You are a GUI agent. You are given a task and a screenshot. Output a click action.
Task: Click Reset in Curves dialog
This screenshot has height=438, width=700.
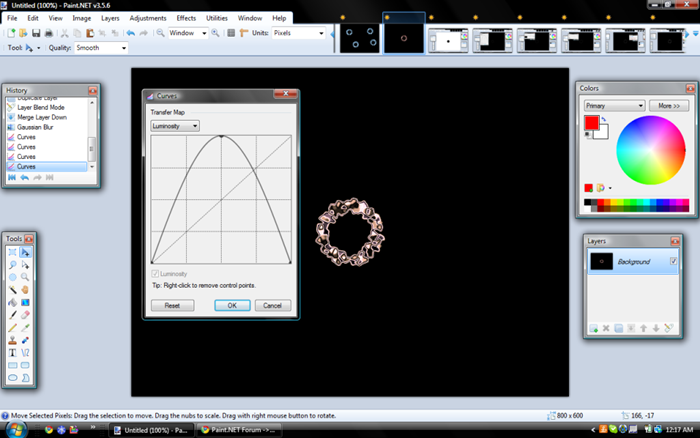[x=172, y=305]
